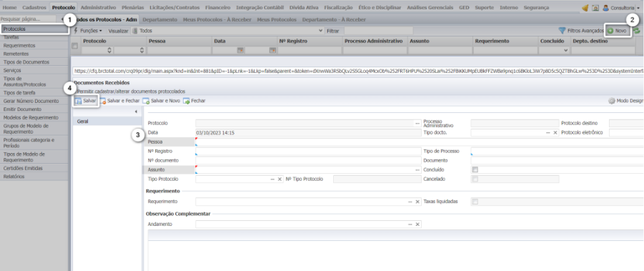The image size is (644, 271).
Task: Clear the Andamento field with X
Action: click(x=417, y=225)
